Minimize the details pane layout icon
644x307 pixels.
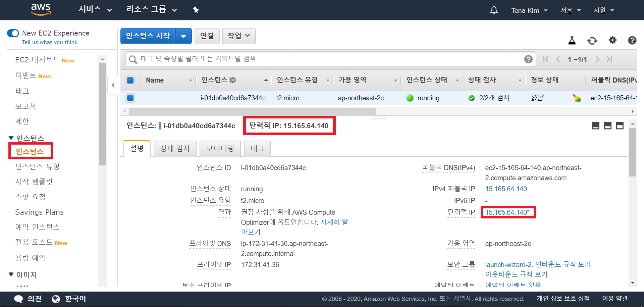pyautogui.click(x=596, y=126)
